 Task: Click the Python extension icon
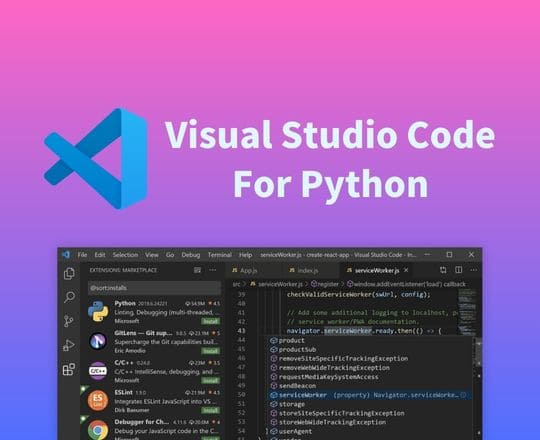[98, 311]
